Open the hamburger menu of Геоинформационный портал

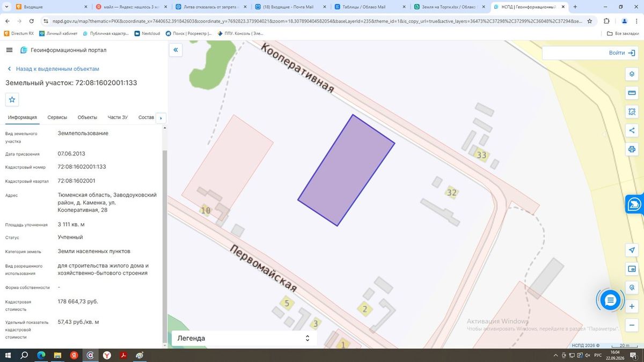click(9, 50)
